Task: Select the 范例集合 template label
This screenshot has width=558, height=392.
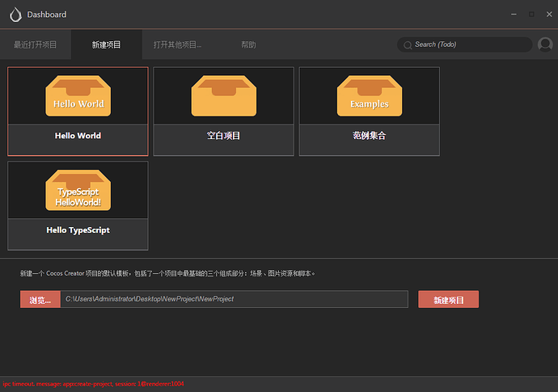Action: pyautogui.click(x=370, y=136)
